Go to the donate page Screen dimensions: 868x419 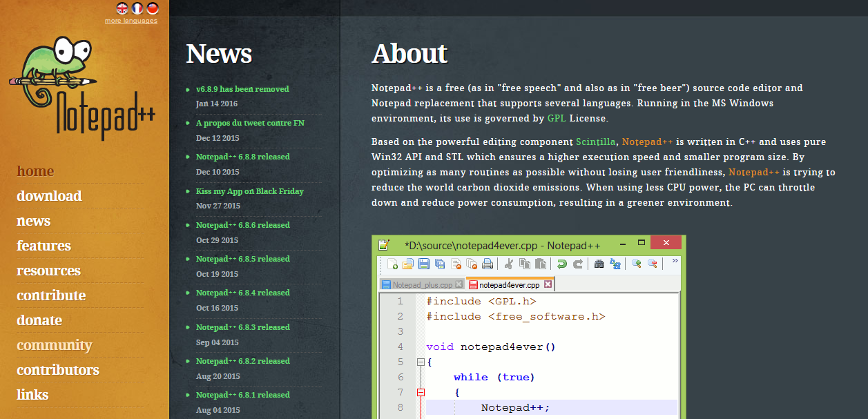39,320
